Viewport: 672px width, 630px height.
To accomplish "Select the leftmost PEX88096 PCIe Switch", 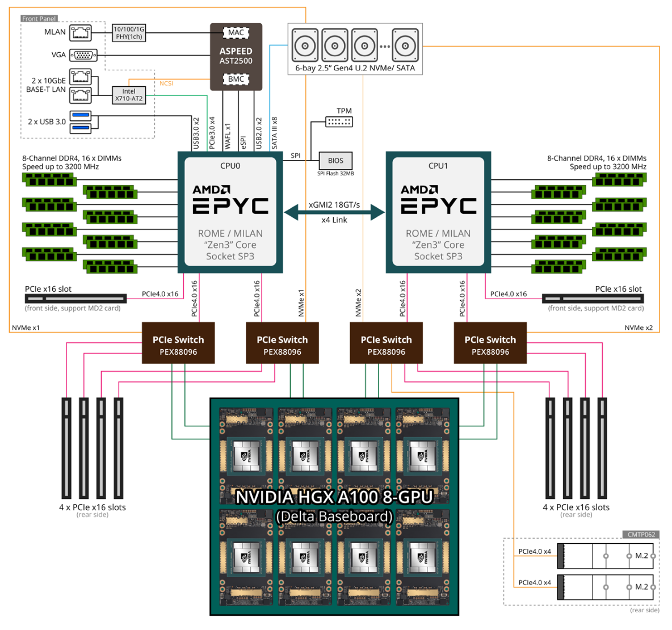I will pos(178,342).
